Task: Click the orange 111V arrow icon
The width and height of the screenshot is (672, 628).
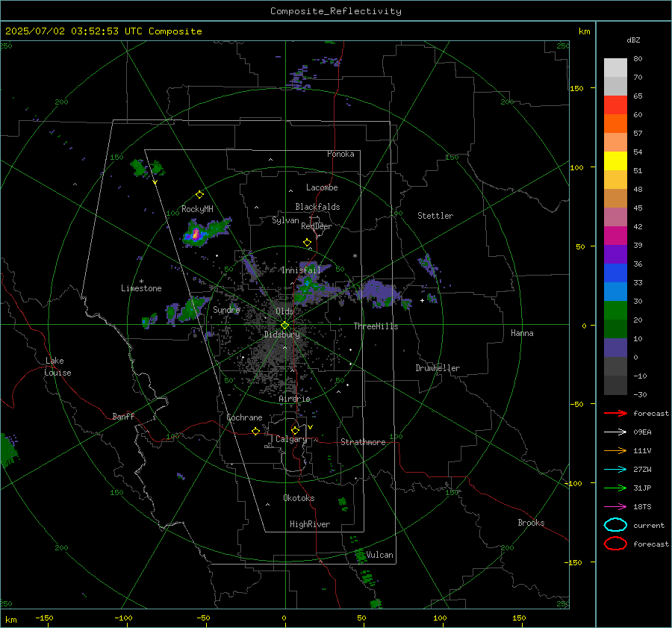Action: point(615,450)
